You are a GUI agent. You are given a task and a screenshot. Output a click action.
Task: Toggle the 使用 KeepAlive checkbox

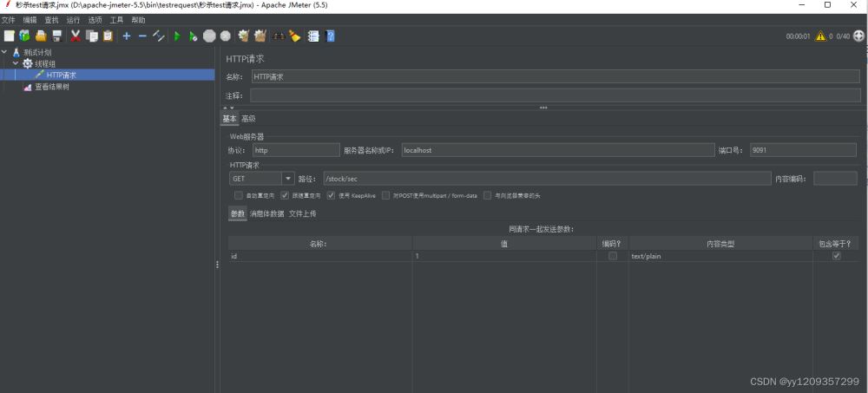click(332, 195)
